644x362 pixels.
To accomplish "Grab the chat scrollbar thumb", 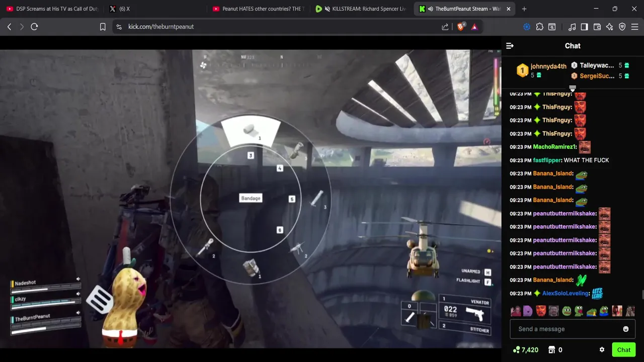I will coord(642,295).
